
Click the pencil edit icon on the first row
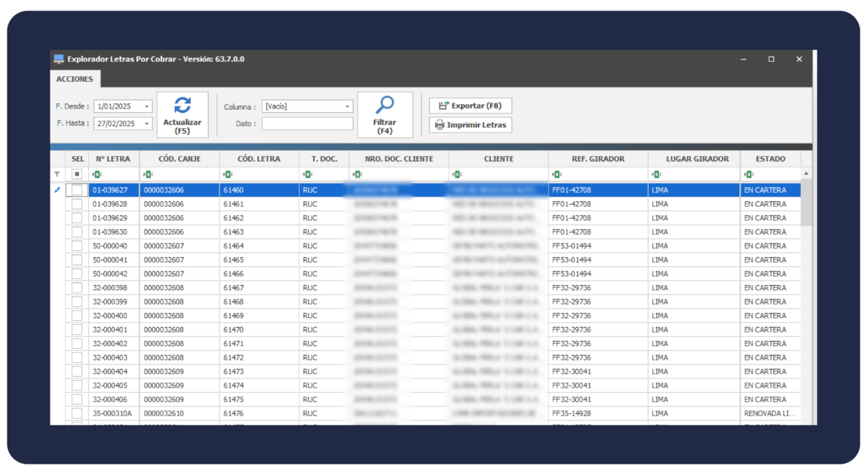pyautogui.click(x=57, y=190)
